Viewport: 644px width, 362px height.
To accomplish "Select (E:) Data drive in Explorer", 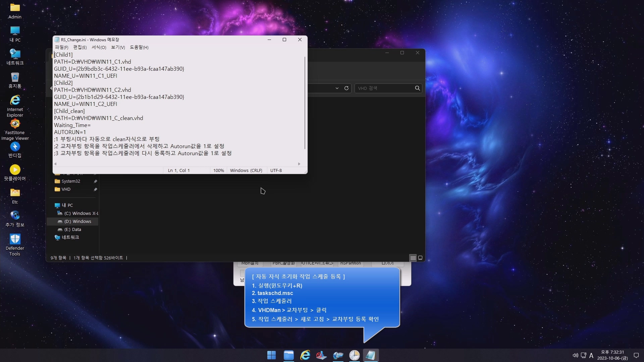I will (70, 230).
